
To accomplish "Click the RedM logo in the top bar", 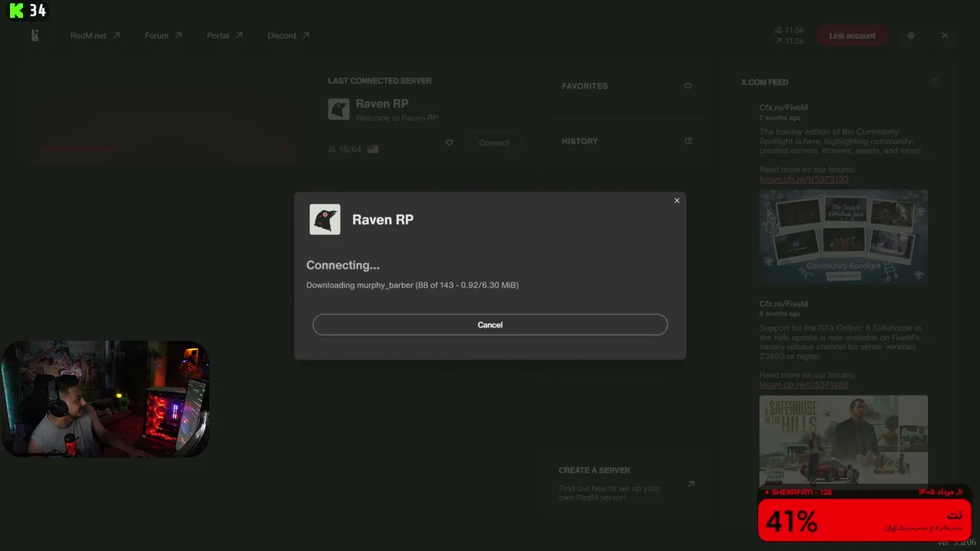I will pyautogui.click(x=34, y=35).
